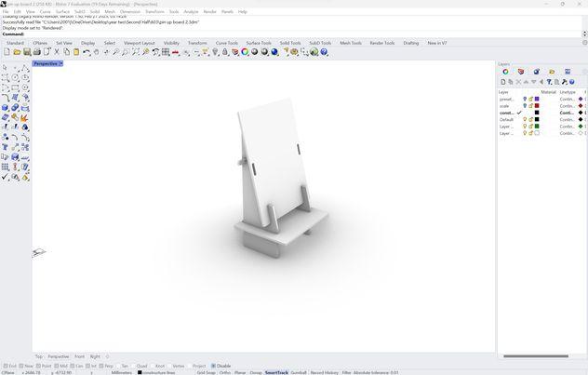This screenshot has width=588, height=375.
Task: Select the Box solid tool in sidebar
Action: tap(5, 108)
